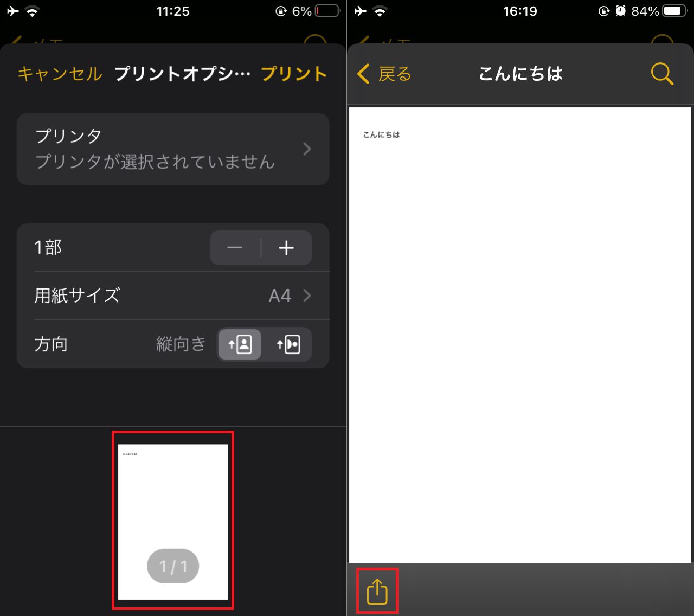The width and height of the screenshot is (694, 616).
Task: Cancel printing with キャンセル
Action: (x=60, y=74)
